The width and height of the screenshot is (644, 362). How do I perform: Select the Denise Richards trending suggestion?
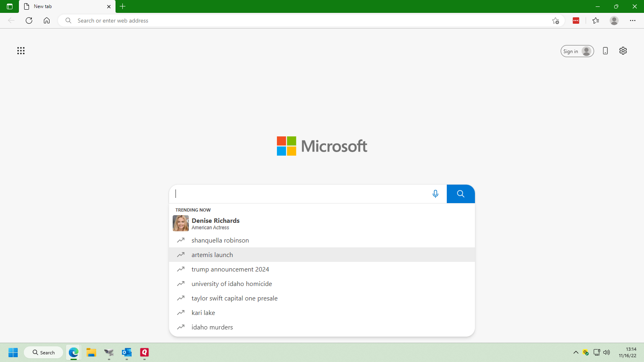click(x=322, y=224)
